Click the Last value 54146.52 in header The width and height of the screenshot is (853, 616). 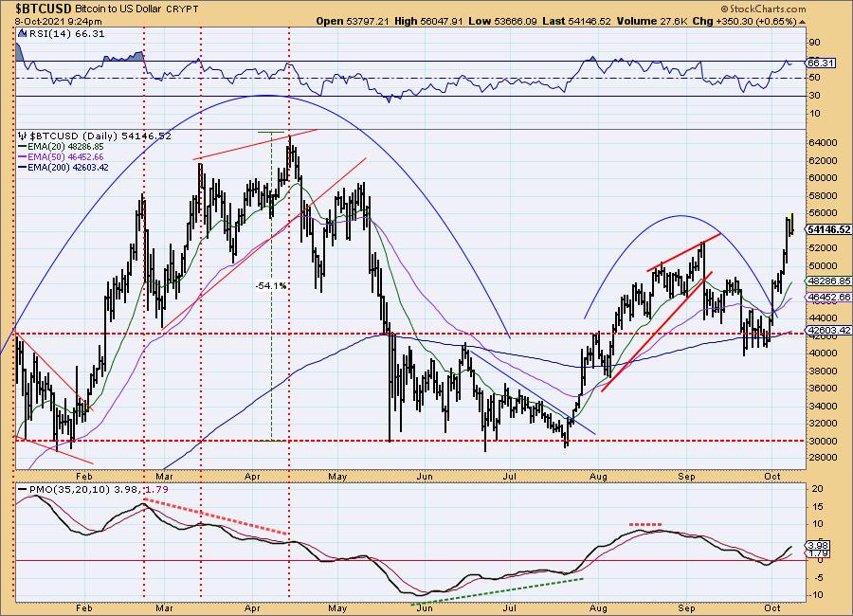tap(590, 22)
